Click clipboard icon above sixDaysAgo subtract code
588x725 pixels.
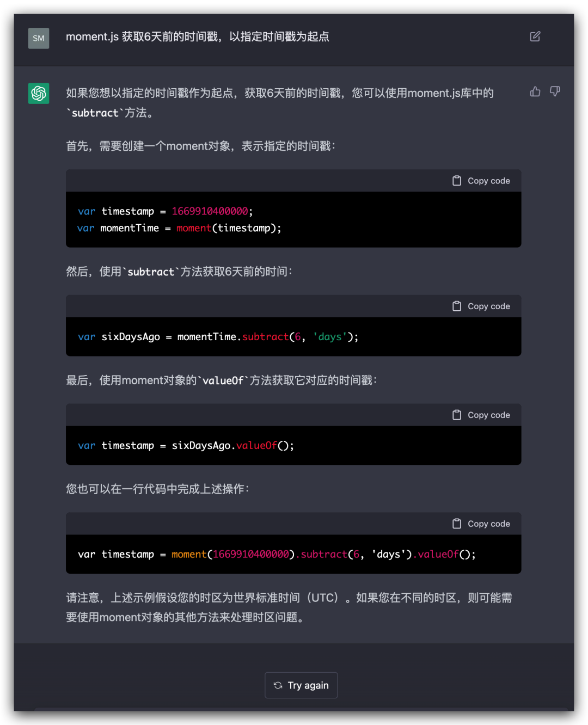(457, 306)
